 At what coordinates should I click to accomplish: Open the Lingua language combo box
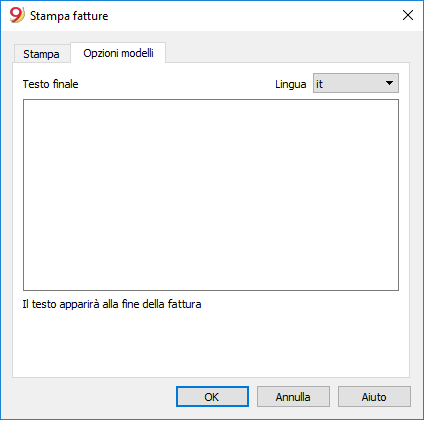356,83
